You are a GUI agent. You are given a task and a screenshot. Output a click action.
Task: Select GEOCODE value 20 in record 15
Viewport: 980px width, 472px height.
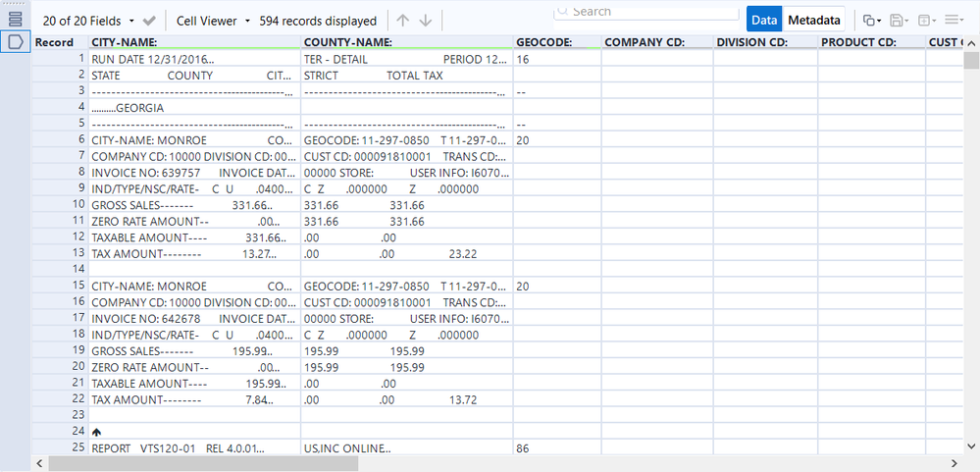[x=557, y=287]
